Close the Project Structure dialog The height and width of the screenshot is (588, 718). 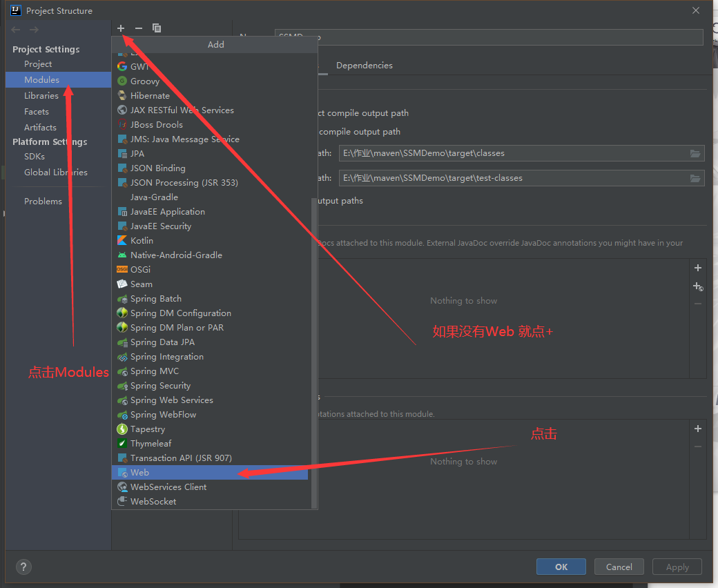tap(696, 10)
